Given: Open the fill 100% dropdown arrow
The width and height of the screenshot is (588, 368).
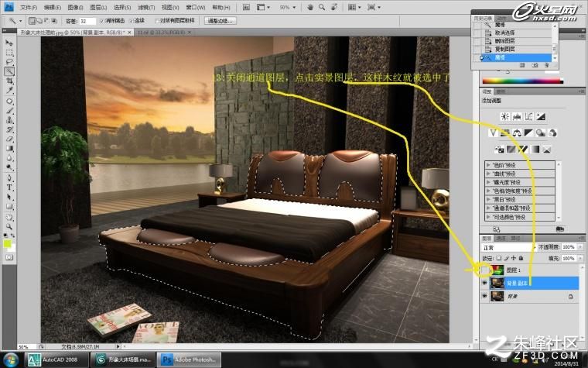Looking at the screenshot, I should coord(580,258).
